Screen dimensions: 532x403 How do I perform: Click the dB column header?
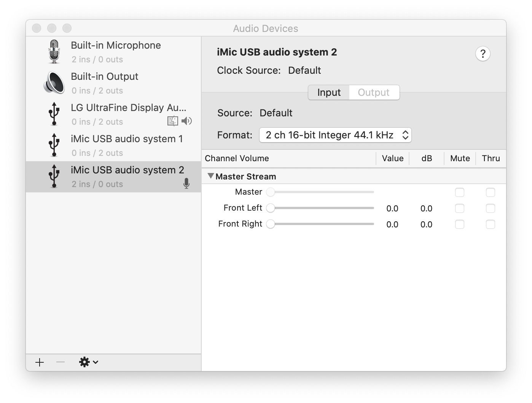coord(427,158)
